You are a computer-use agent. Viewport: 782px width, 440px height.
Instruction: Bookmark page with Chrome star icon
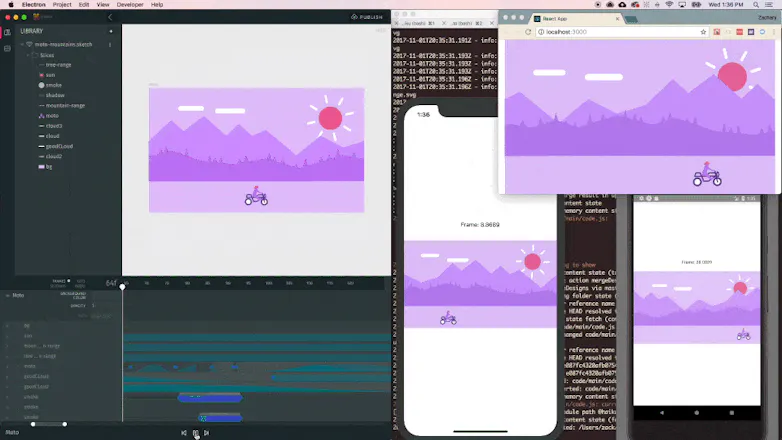[x=703, y=32]
